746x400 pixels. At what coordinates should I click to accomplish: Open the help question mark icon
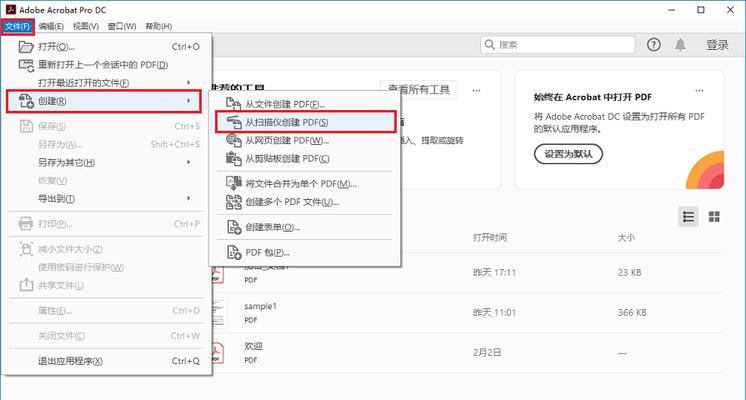(654, 45)
